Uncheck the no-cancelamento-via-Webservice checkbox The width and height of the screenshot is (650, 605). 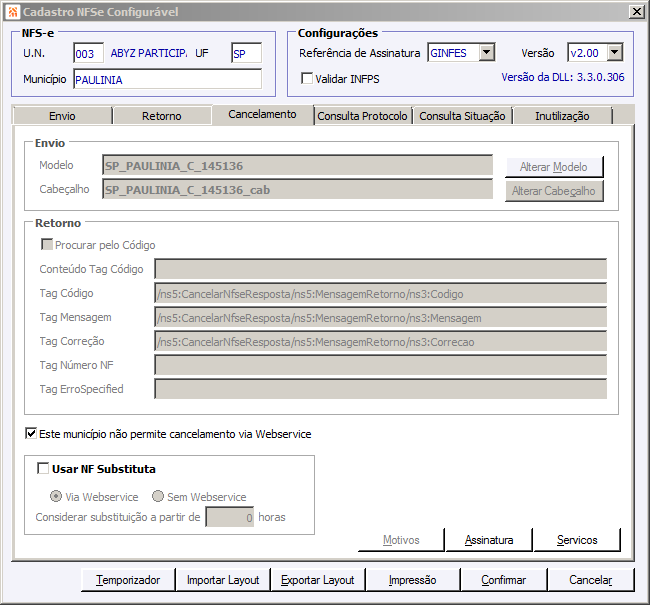click(31, 433)
